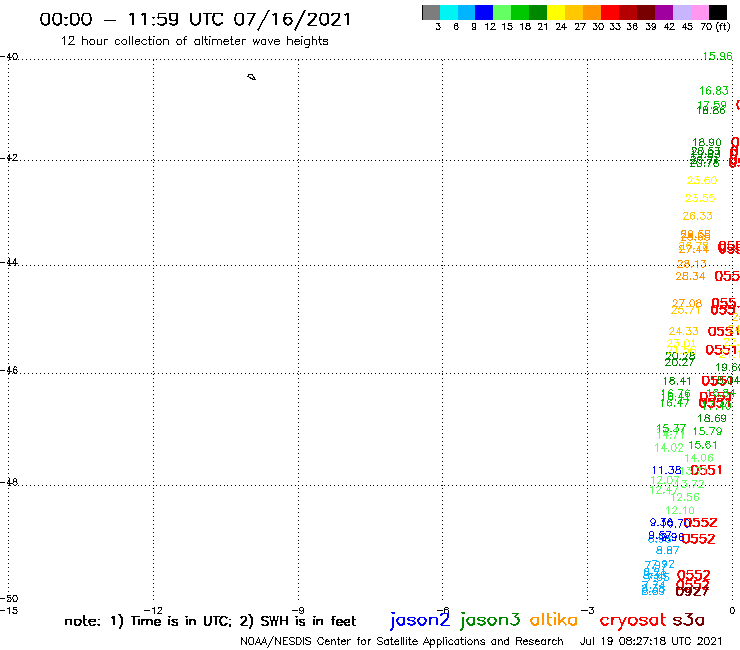Click the jason2 satellite legend label
740x650 pixels.
[420, 620]
